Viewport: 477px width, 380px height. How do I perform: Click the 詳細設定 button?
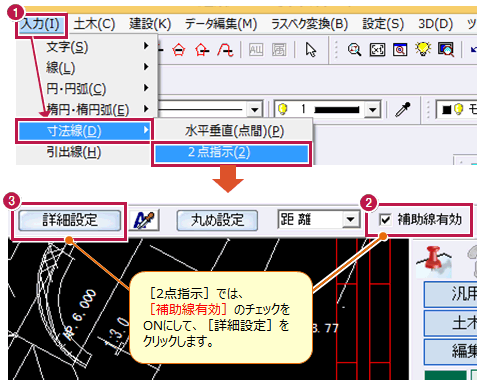point(70,220)
